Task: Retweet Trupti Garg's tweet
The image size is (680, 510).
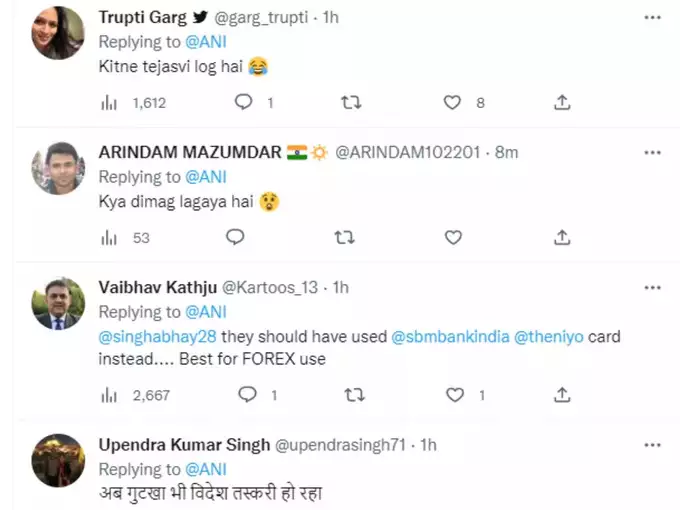Action: [x=351, y=102]
